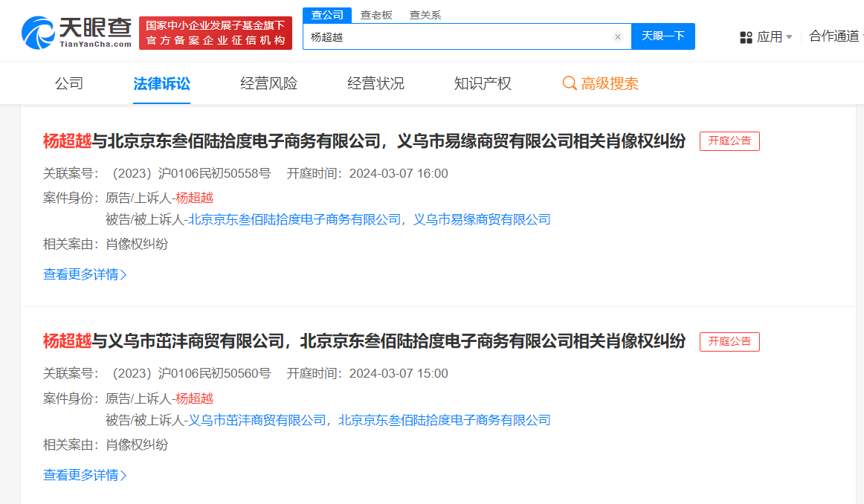Screen dimensions: 864x504
Task: Clear the search box with the x icon
Action: tap(618, 37)
